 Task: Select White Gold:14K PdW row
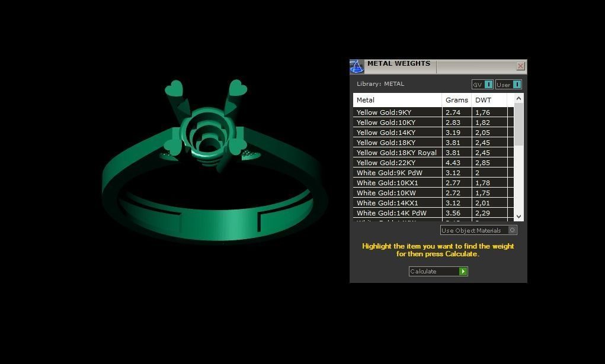[x=433, y=212]
